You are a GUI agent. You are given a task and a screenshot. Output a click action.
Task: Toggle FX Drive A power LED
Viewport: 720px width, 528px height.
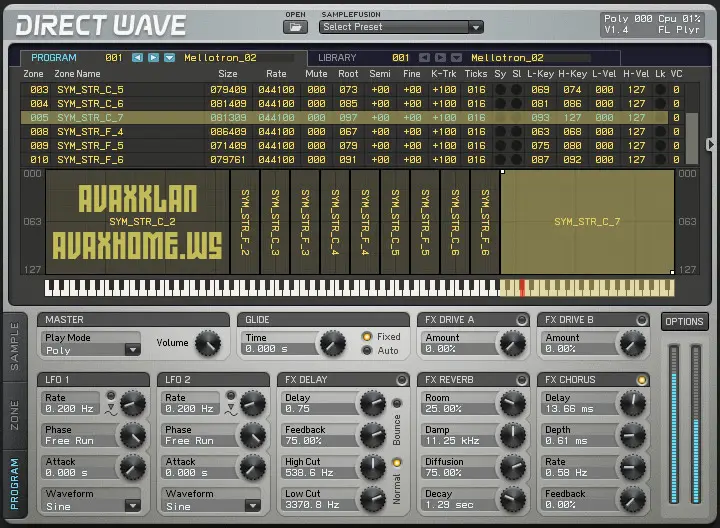[522, 320]
